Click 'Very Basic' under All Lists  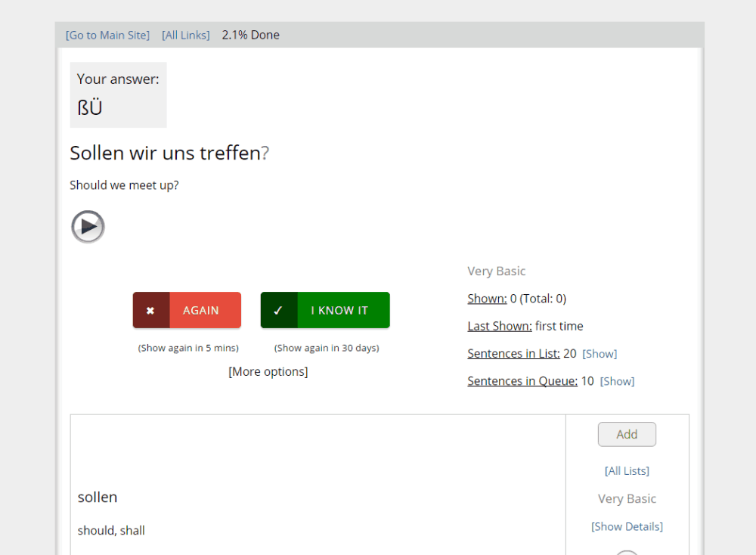point(627,499)
